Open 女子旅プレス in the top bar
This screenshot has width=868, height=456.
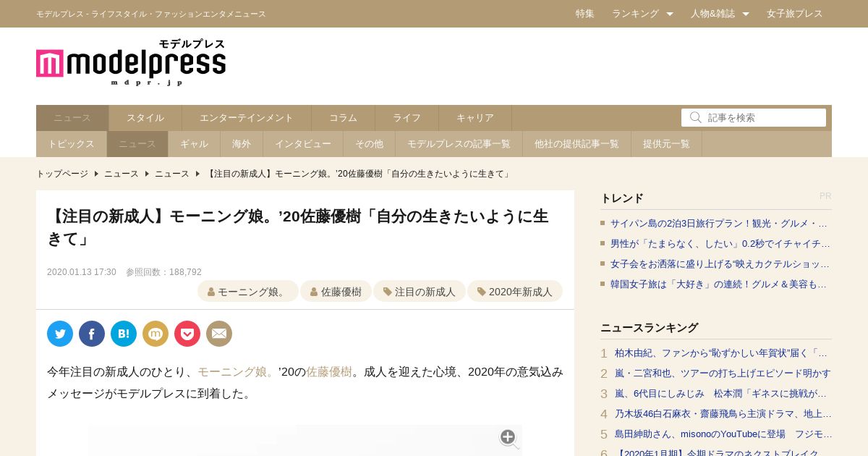click(795, 14)
